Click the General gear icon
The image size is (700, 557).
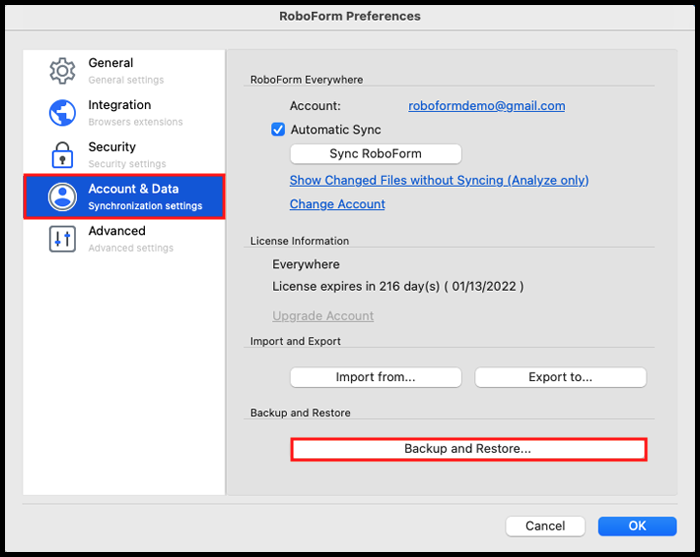coord(62,71)
